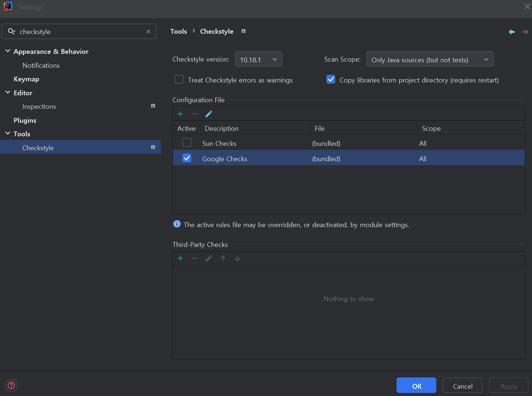Add a new configuration file
This screenshot has height=396, width=532.
pos(180,114)
